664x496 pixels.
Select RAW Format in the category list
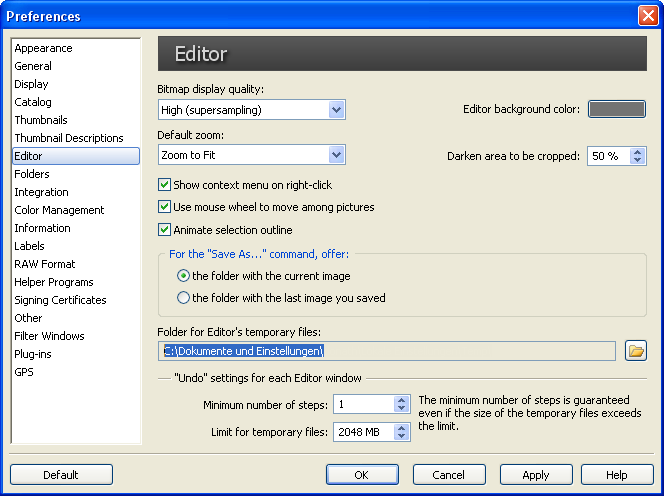pos(45,264)
